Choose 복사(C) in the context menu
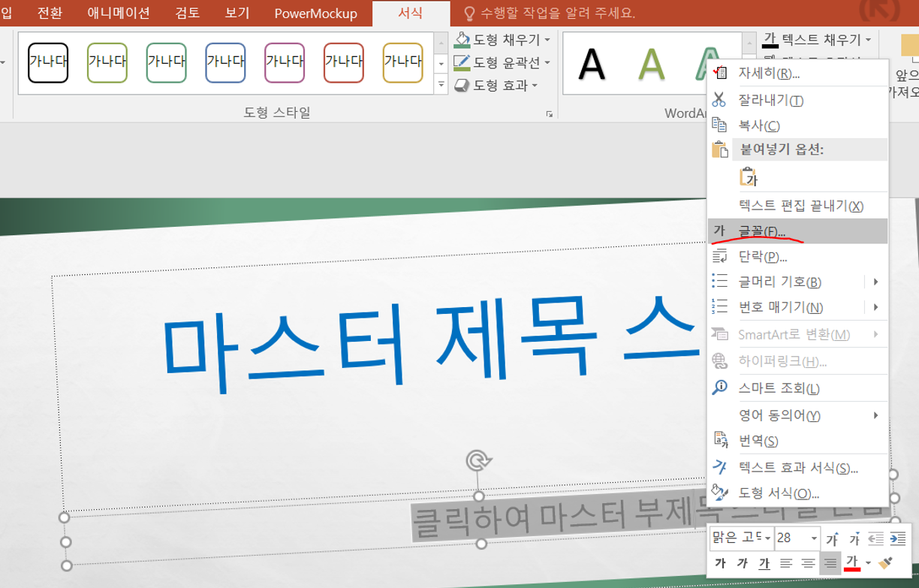This screenshot has width=919, height=588. (x=798, y=125)
